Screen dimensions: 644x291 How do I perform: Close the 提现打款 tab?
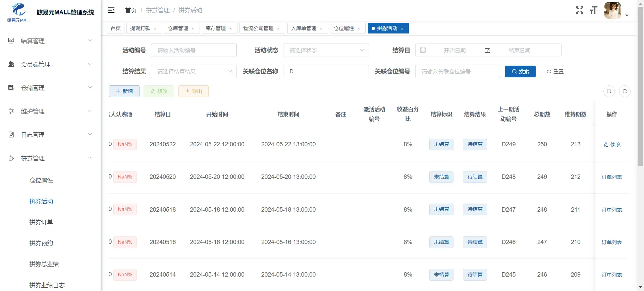point(155,29)
